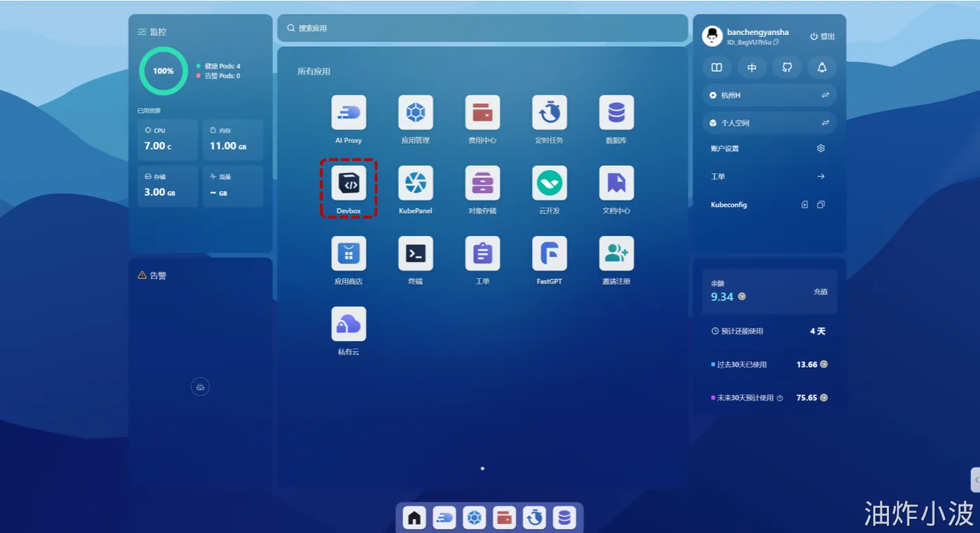Click the 存储 3.00 GB resource card
This screenshot has height=533, width=980.
click(x=168, y=186)
